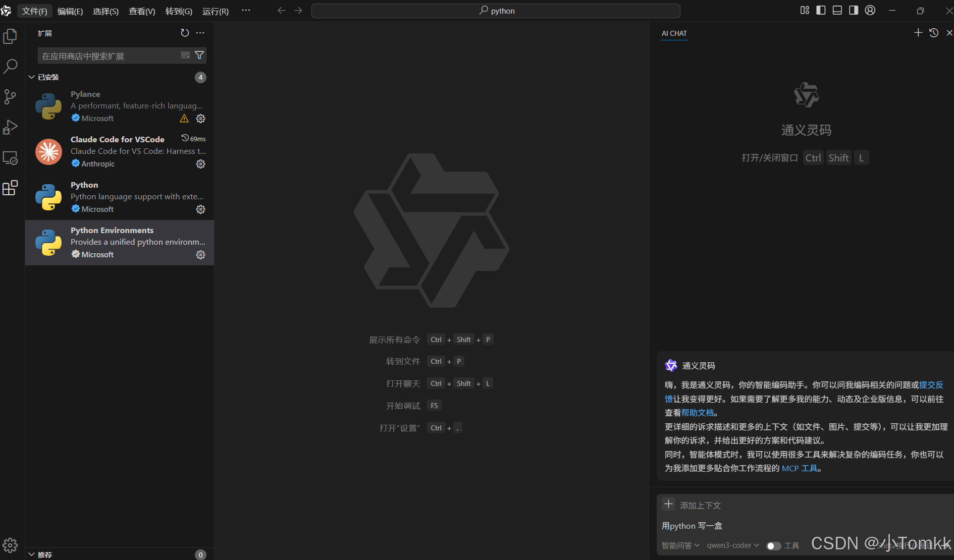Select the Python extension entry
954x560 pixels.
click(x=120, y=197)
